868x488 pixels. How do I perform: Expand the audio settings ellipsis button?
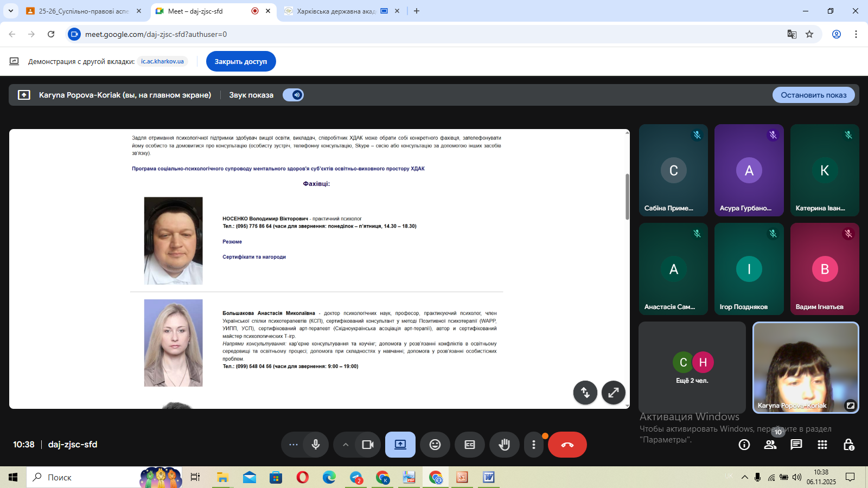[293, 445]
